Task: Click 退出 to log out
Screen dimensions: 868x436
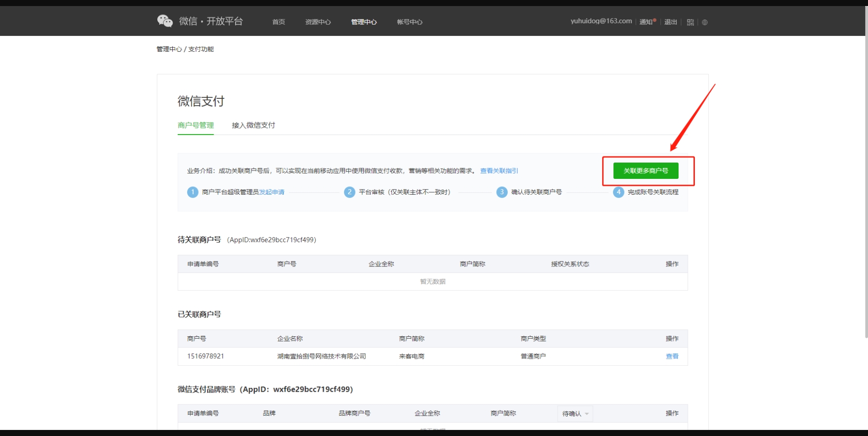Action: click(x=670, y=22)
